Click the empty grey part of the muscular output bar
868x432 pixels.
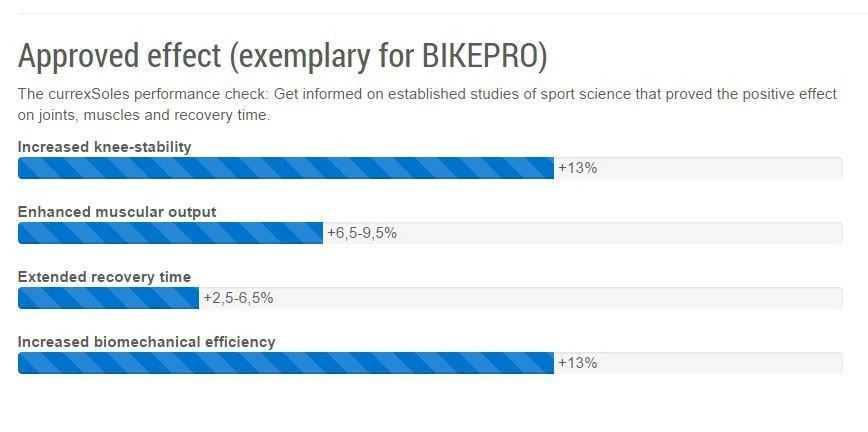tap(620, 233)
